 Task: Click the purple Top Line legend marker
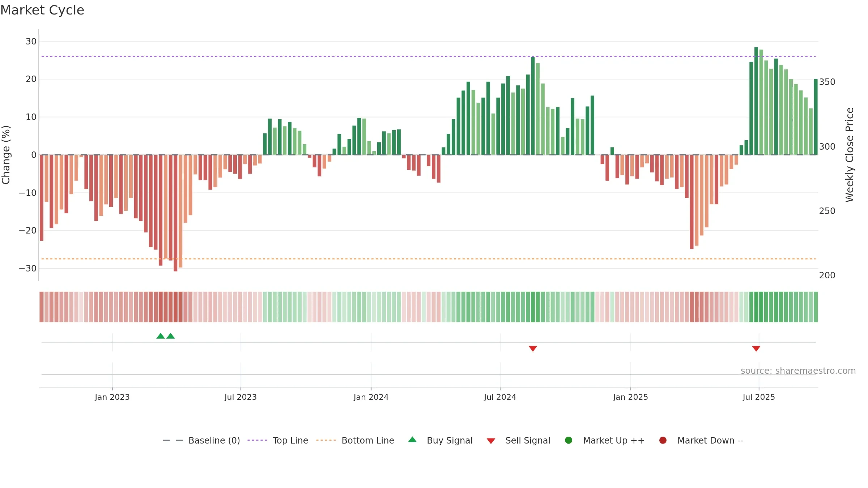pyautogui.click(x=257, y=440)
